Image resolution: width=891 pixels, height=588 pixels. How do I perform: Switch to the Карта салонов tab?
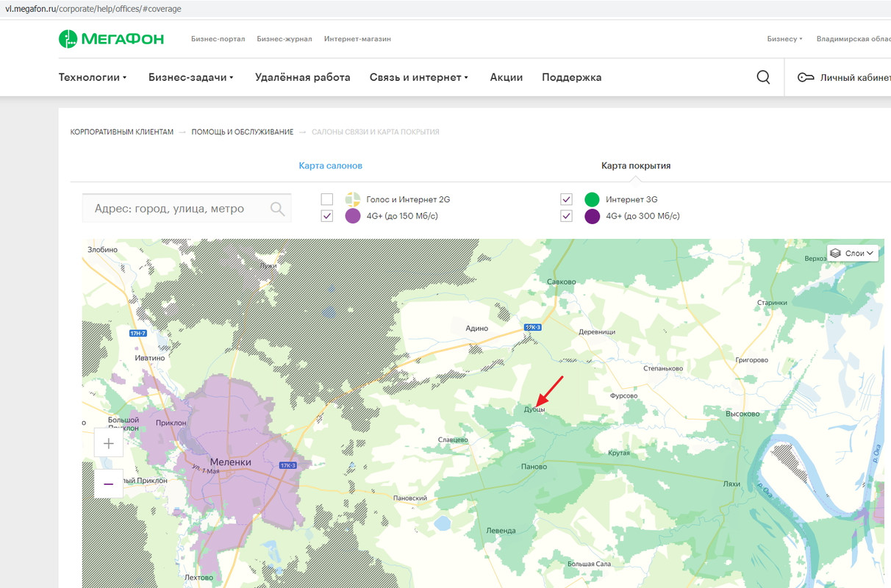pos(331,166)
